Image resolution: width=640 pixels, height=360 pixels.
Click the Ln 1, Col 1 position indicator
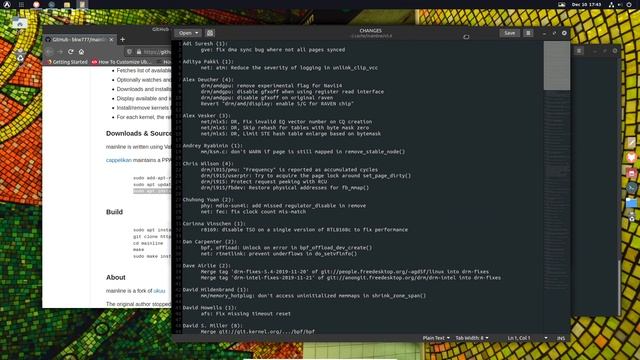(x=519, y=338)
